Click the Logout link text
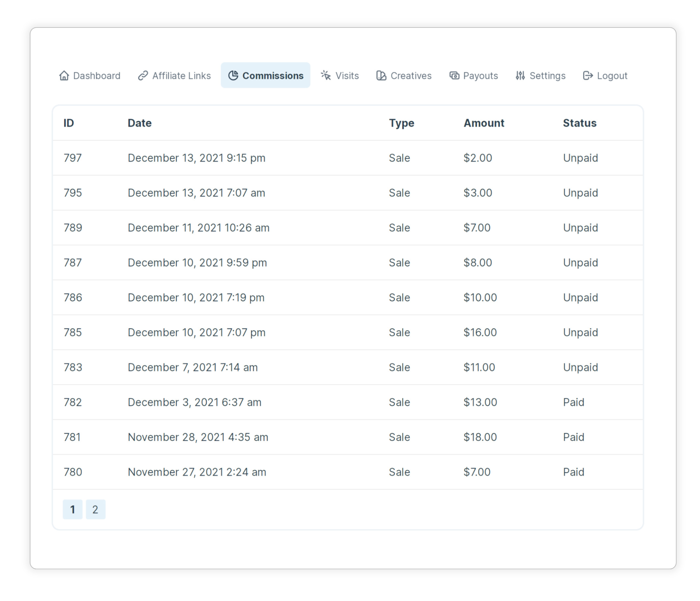 click(x=612, y=75)
